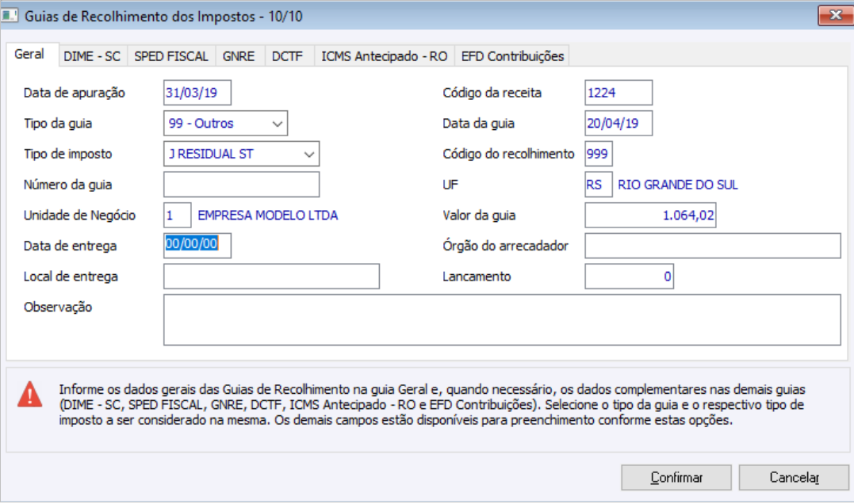Click the Unidade de Negócio code field
854x504 pixels.
[177, 215]
